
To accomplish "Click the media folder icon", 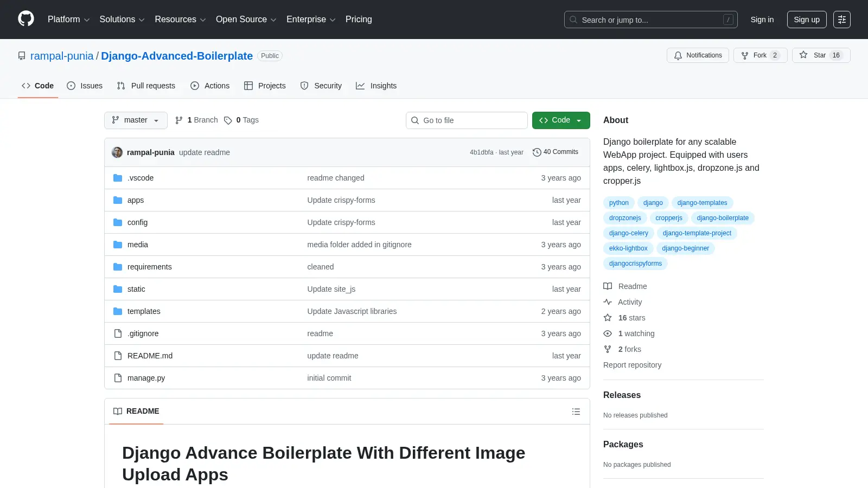I will 118,245.
